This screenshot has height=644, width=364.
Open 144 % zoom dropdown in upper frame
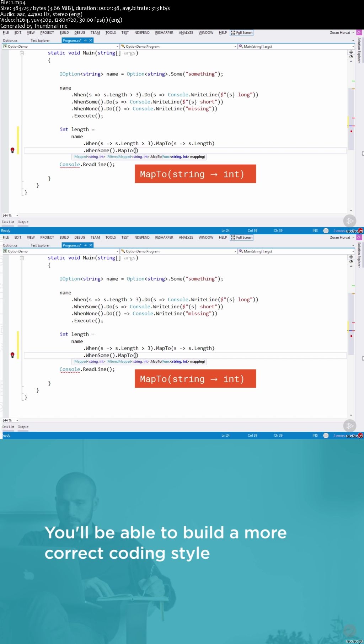(17, 216)
